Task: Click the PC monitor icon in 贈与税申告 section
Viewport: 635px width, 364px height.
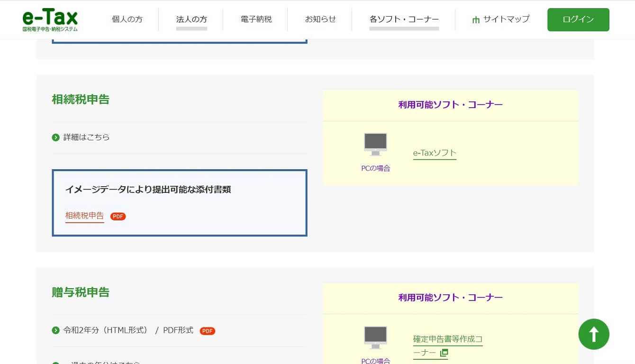Action: (x=375, y=337)
